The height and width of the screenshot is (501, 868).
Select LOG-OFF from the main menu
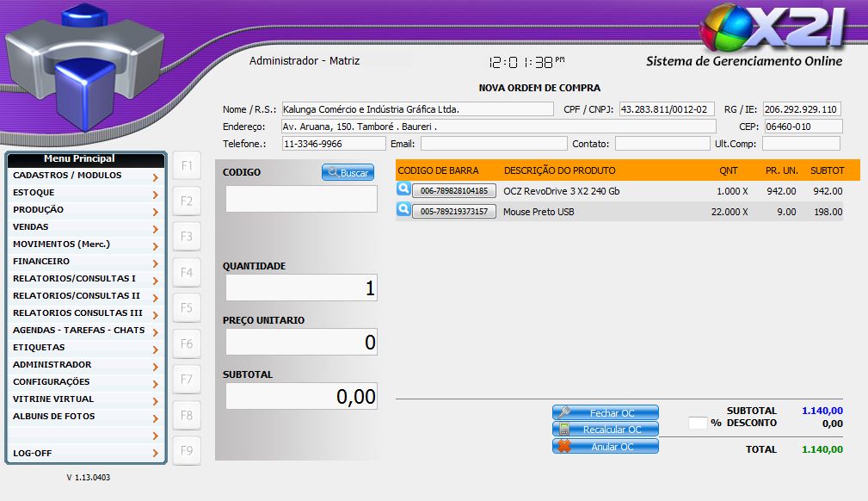[x=33, y=453]
